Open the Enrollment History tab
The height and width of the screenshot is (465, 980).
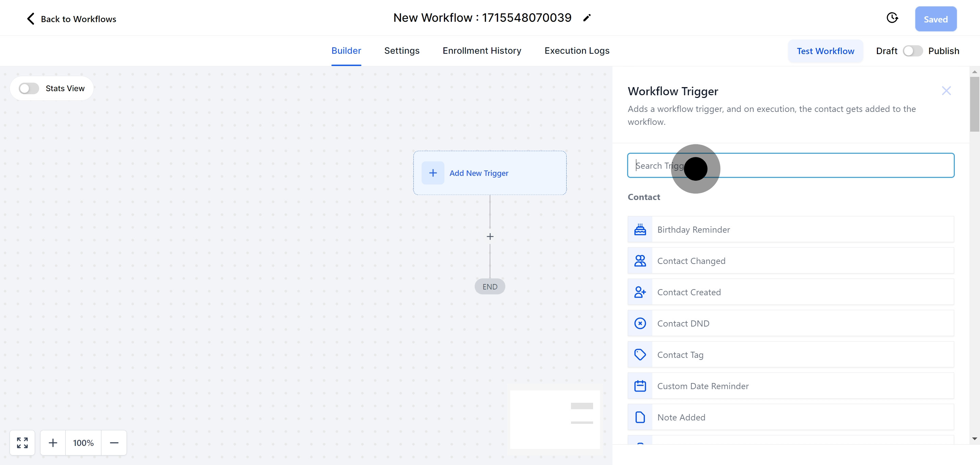tap(481, 51)
